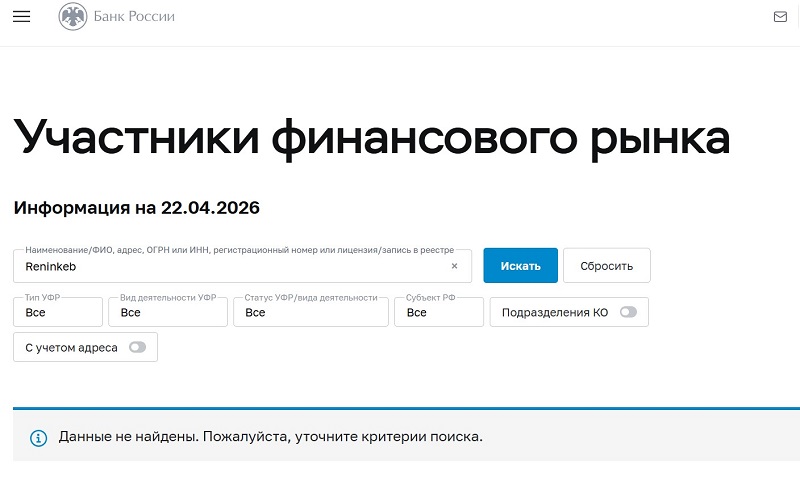Open the hamburger navigation menu
This screenshot has height=482, width=800.
[x=21, y=16]
